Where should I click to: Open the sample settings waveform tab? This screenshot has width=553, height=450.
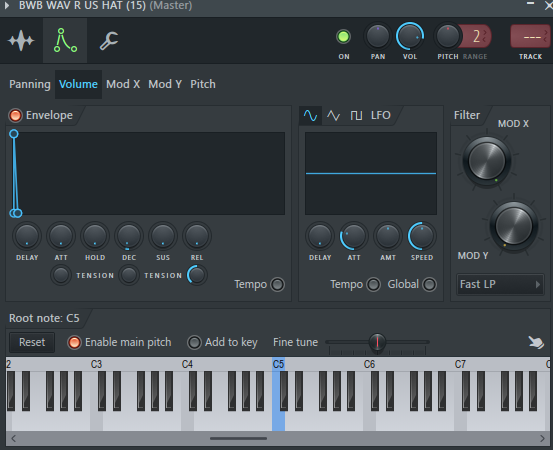(x=21, y=41)
